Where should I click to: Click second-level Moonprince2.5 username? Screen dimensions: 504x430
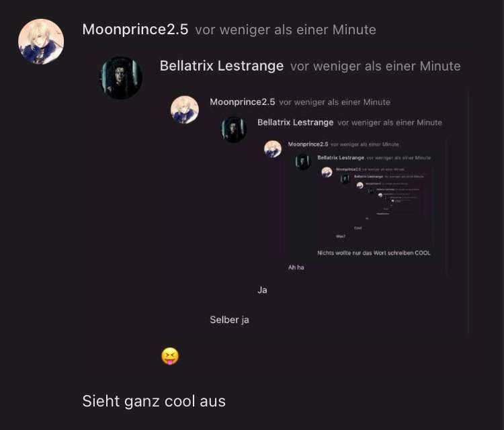pyautogui.click(x=243, y=102)
